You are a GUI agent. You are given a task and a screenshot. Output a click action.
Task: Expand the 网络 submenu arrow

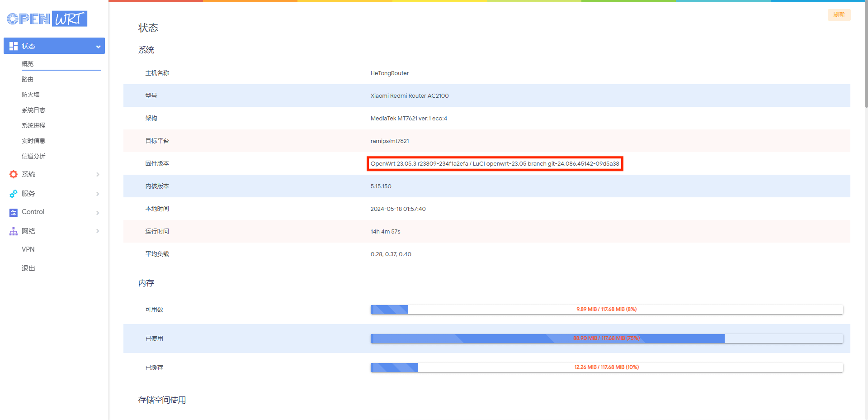(x=98, y=231)
